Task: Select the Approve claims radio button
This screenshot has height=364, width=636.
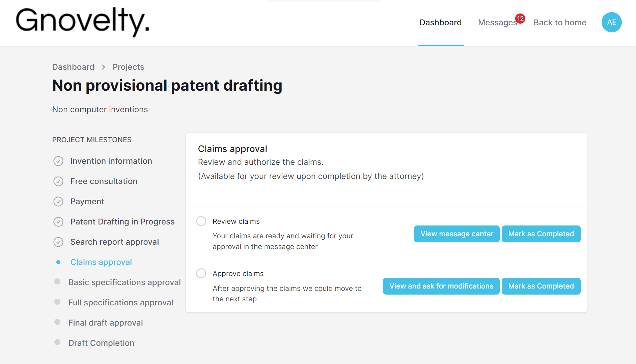Action: [201, 273]
